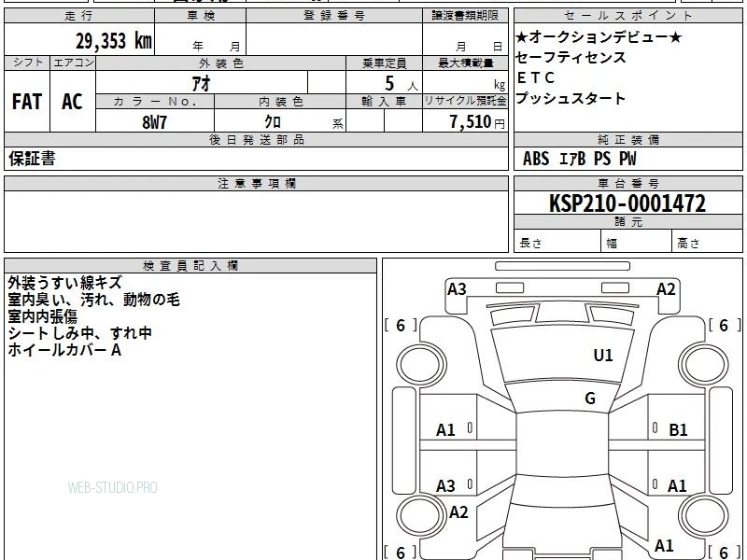
Task: Select the front wheel circle below the A2 bumper mark
Action: [x=704, y=365]
